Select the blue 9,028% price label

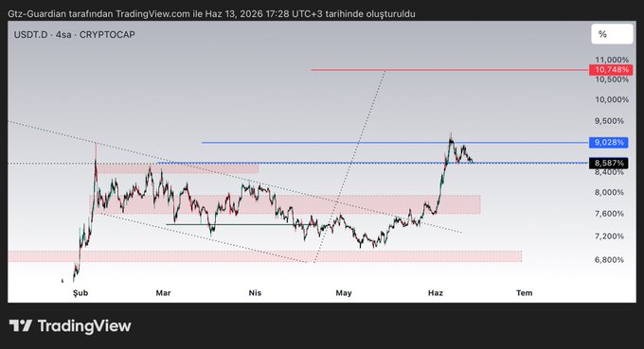pyautogui.click(x=609, y=142)
